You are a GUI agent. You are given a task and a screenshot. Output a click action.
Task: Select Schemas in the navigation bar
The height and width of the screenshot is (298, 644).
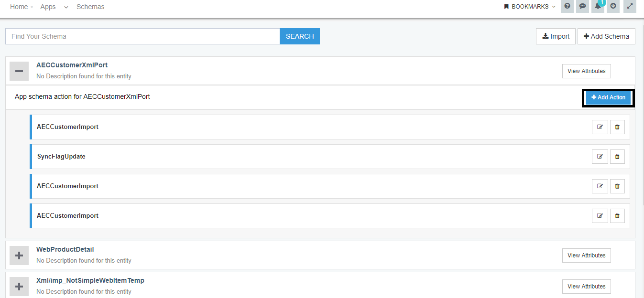(90, 7)
